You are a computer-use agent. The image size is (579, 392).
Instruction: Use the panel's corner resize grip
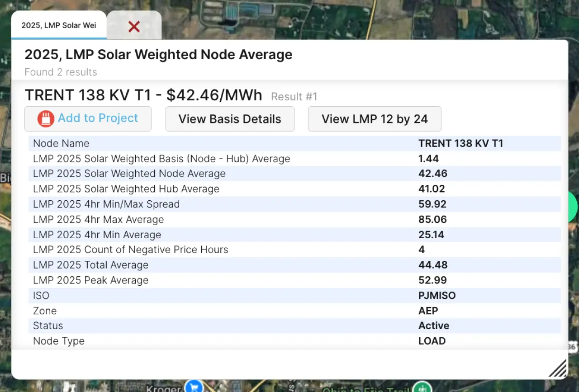[x=558, y=368]
